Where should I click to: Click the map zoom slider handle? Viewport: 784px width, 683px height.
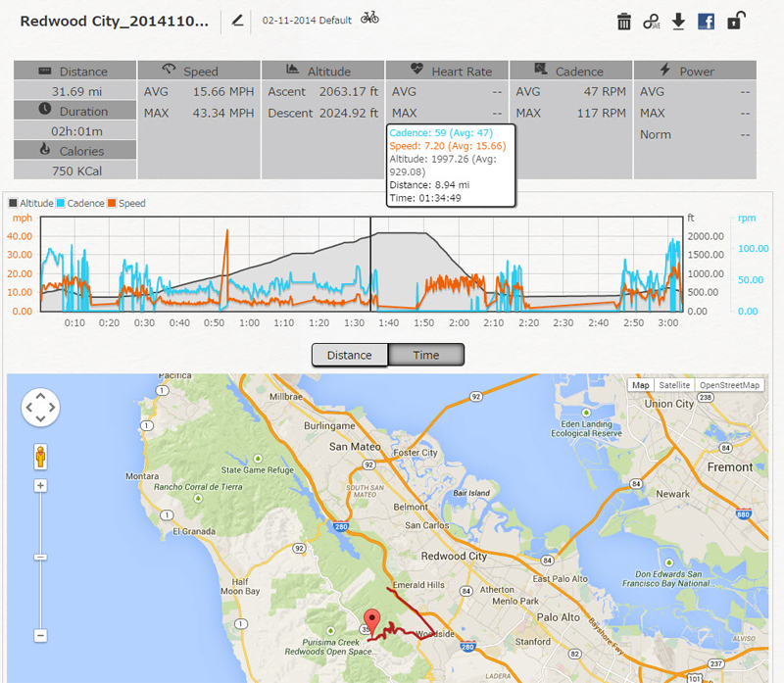(x=40, y=557)
